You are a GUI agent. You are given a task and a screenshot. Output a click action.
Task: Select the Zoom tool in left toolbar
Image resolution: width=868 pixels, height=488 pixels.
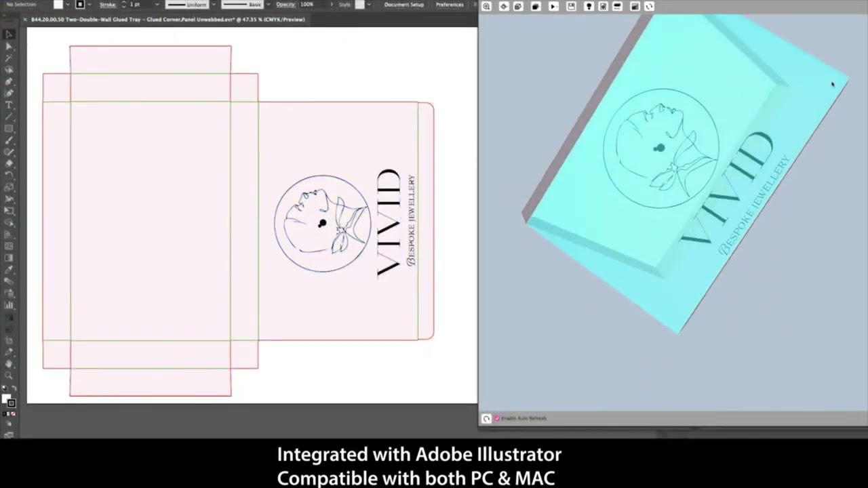(x=9, y=375)
